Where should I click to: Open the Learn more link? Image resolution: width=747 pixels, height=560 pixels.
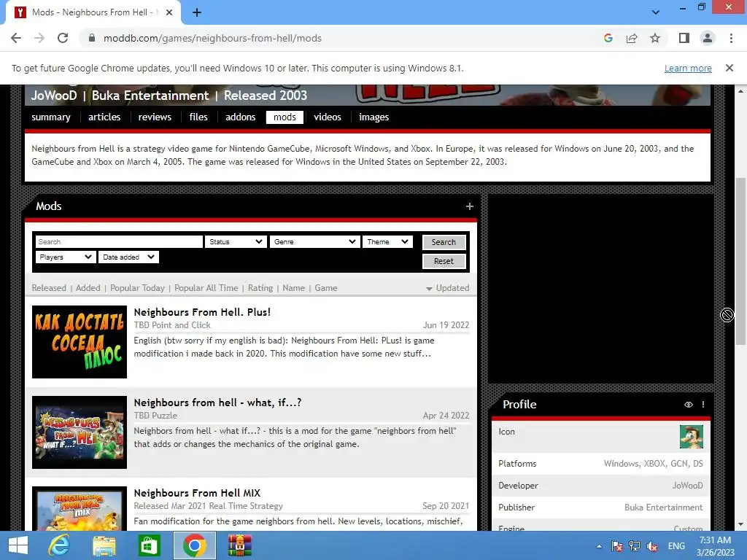tap(688, 68)
